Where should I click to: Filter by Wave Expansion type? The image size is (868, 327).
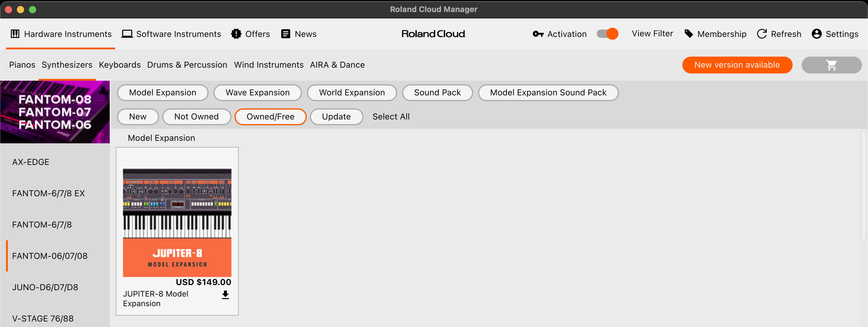pos(258,93)
